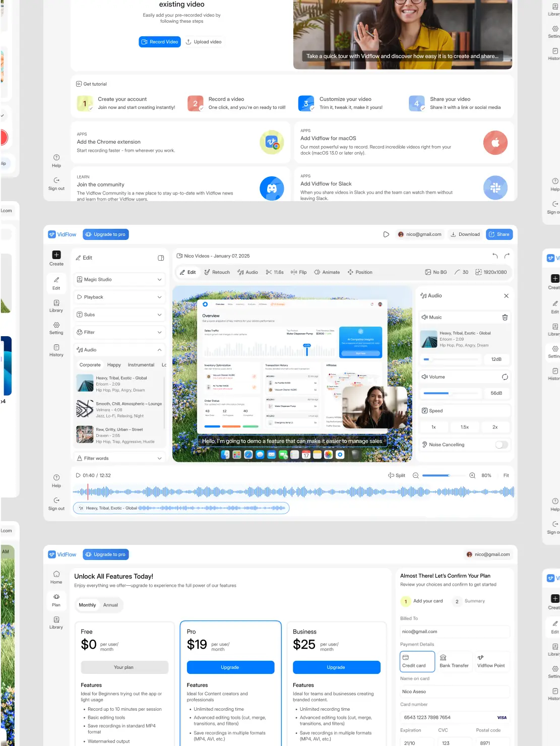Click Upgrade under the Pro $19 plan

(x=230, y=667)
